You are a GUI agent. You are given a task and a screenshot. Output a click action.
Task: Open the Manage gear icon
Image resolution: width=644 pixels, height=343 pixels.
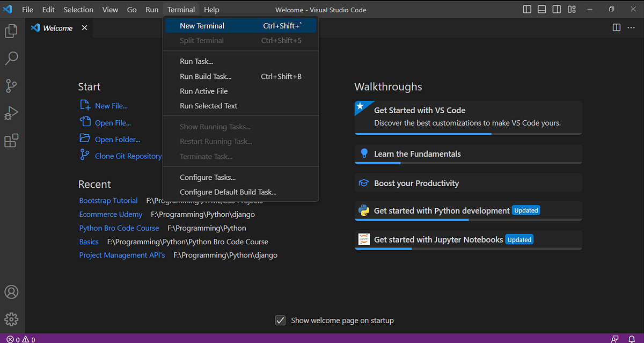click(x=11, y=319)
